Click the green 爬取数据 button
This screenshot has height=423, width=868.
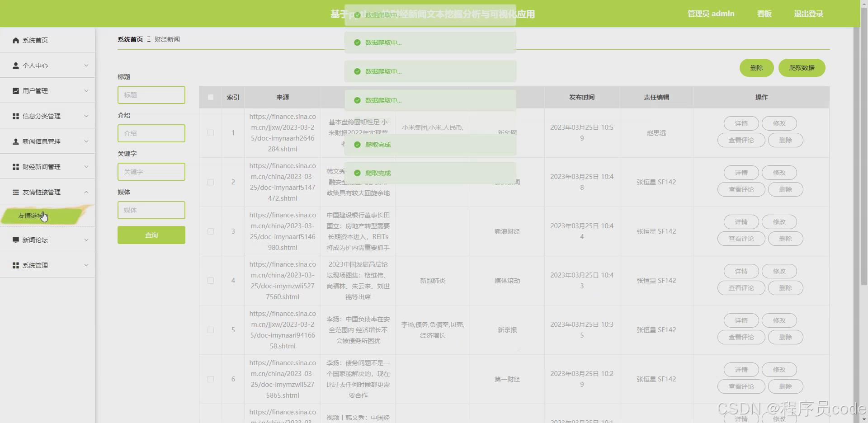[802, 68]
